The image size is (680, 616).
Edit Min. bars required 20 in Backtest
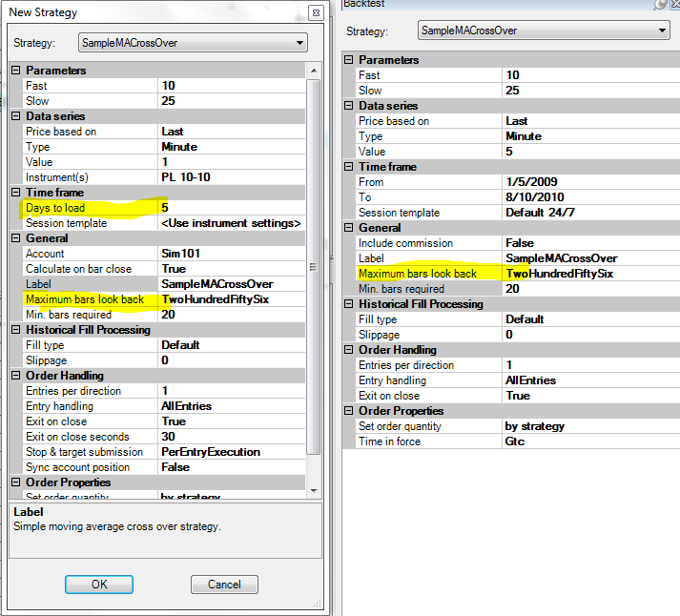point(591,289)
